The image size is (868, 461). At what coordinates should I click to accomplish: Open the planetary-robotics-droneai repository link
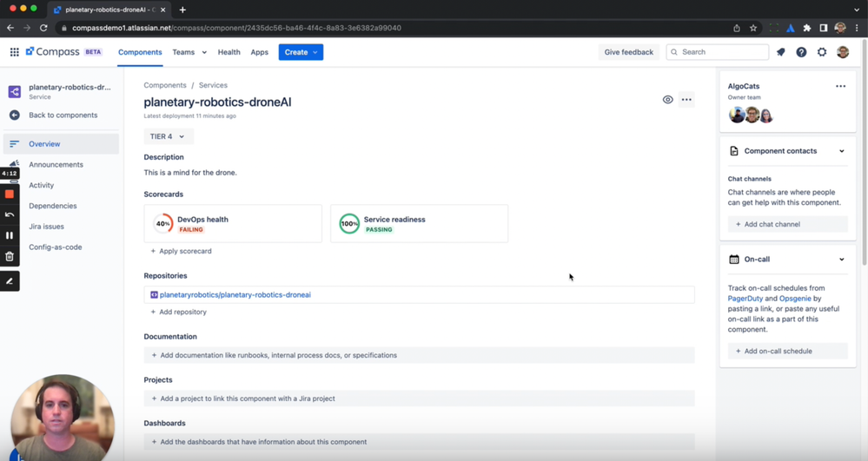click(x=235, y=295)
